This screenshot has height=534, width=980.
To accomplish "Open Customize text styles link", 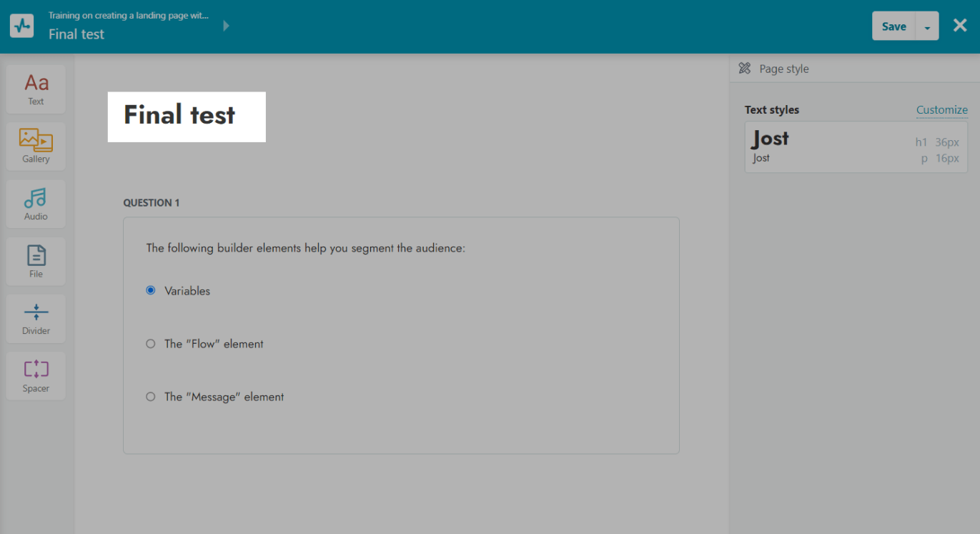I will [941, 109].
